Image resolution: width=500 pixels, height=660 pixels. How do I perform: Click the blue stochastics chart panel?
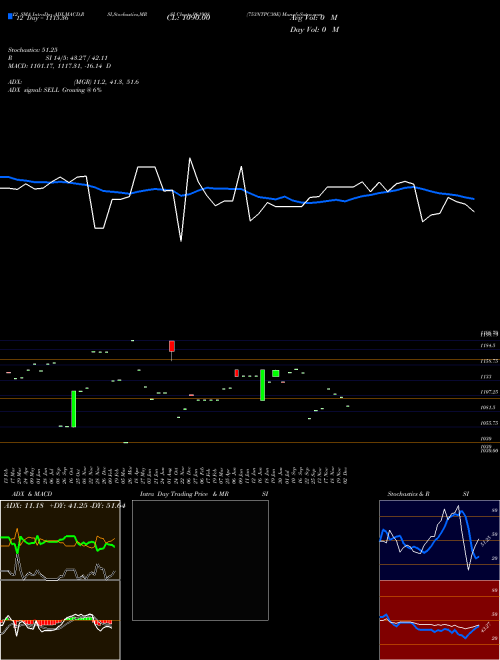(x=439, y=540)
